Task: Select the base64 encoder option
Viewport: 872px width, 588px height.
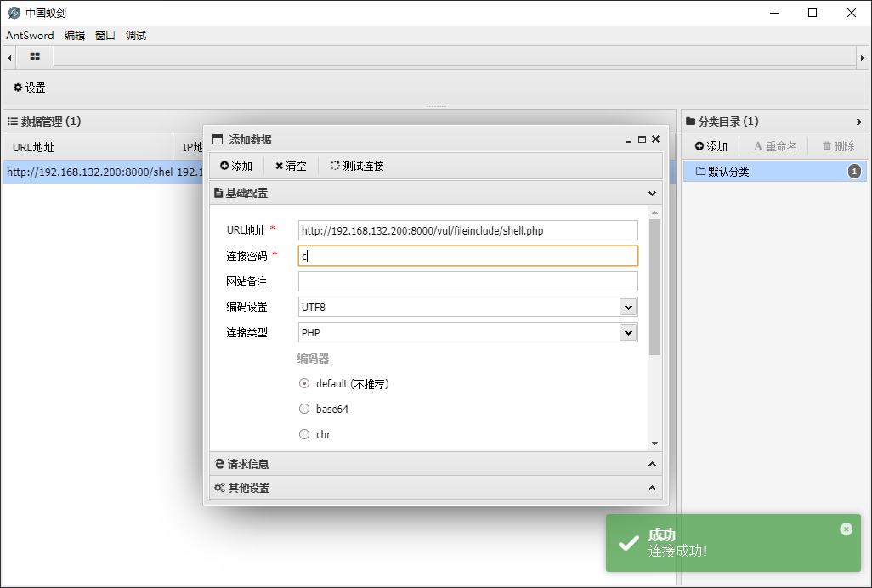Action: coord(304,409)
